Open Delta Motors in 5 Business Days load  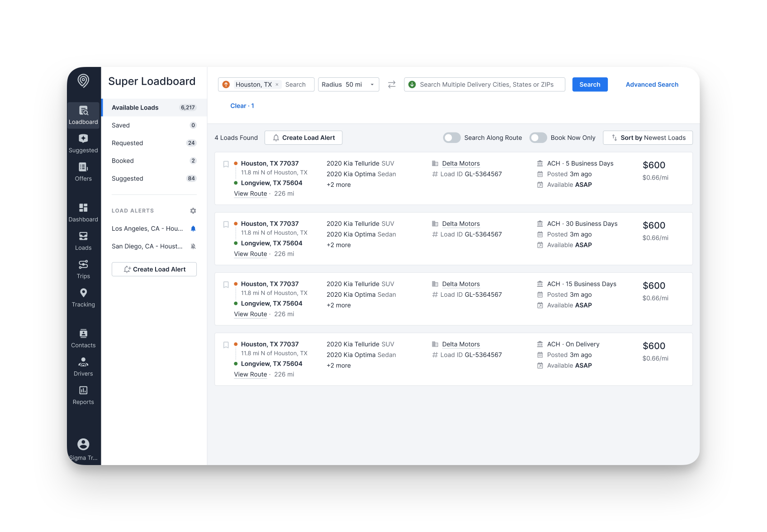pos(461,163)
